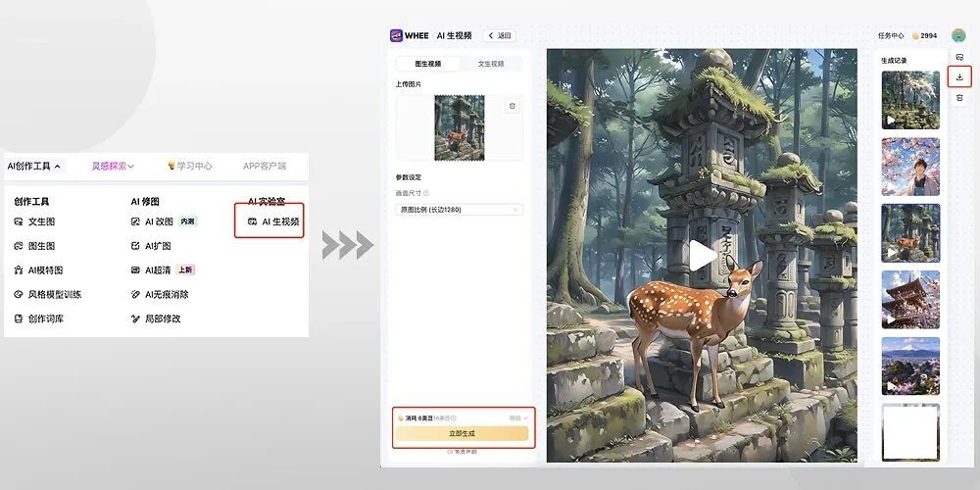Collapse the AI创作工具 dropdown menu
Viewport: 980px width, 490px height.
point(34,167)
